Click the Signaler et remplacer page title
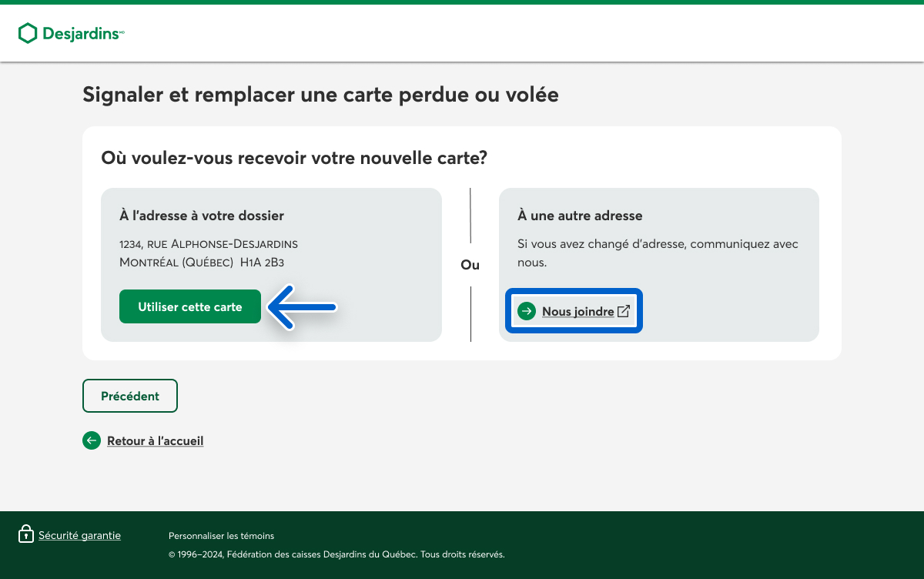The height and width of the screenshot is (579, 924). tap(320, 95)
